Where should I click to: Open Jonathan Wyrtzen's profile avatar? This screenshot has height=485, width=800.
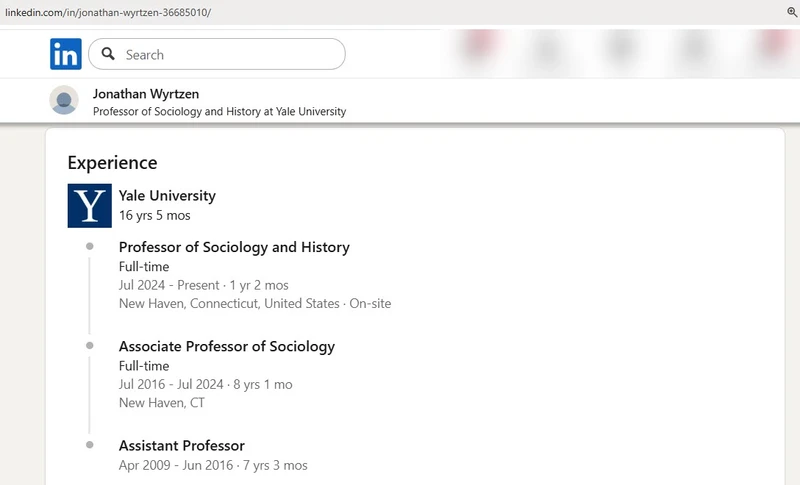pyautogui.click(x=64, y=100)
